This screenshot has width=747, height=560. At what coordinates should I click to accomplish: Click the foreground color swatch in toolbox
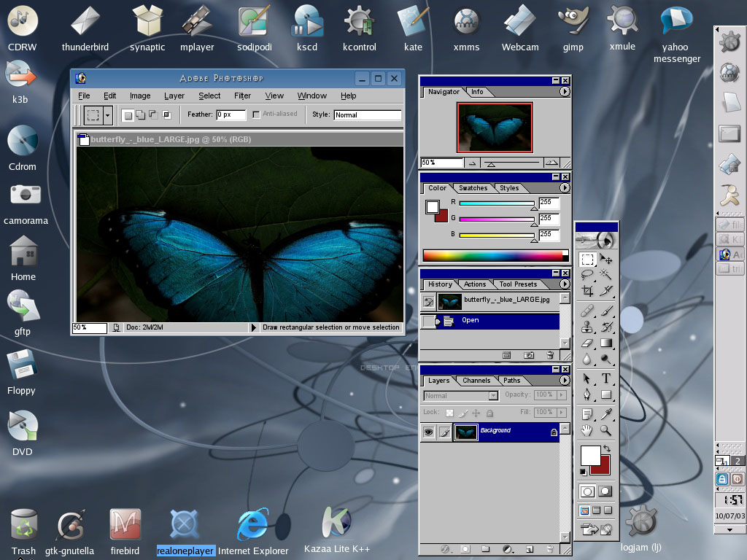click(589, 455)
